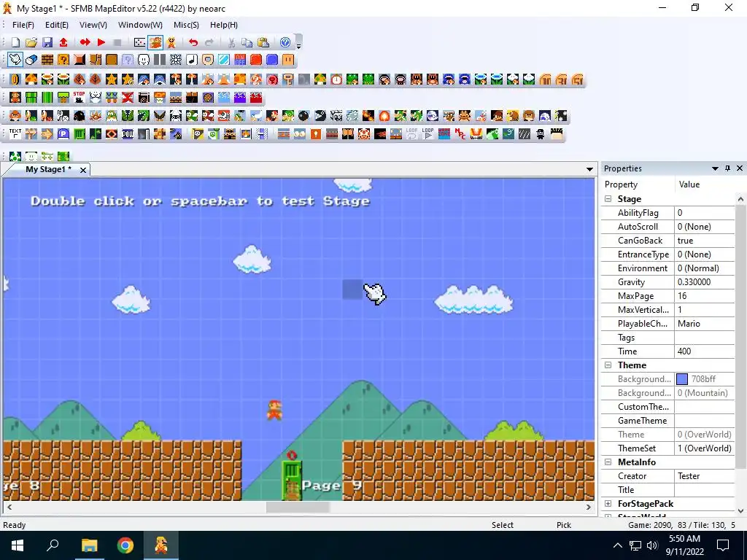747x560 pixels.
Task: Select the eraser tool
Action: [31, 60]
